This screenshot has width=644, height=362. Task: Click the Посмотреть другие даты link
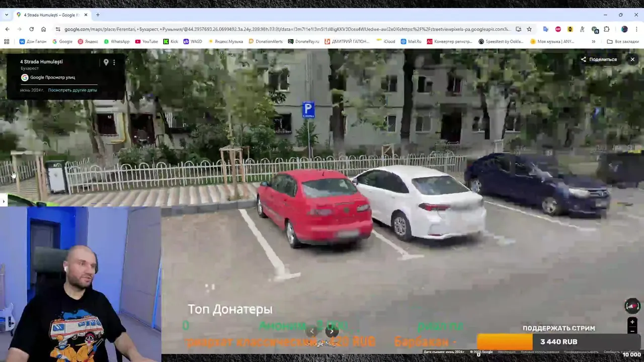coord(72,90)
